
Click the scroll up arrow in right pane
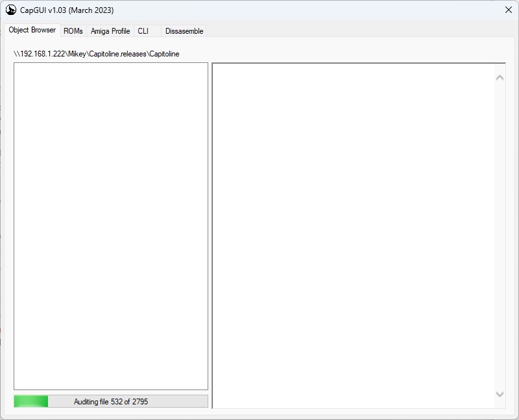point(500,78)
